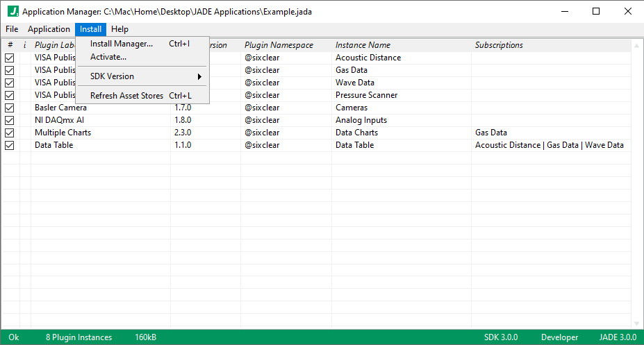This screenshot has height=345, width=644.
Task: Click the # column header
Action: click(x=10, y=45)
